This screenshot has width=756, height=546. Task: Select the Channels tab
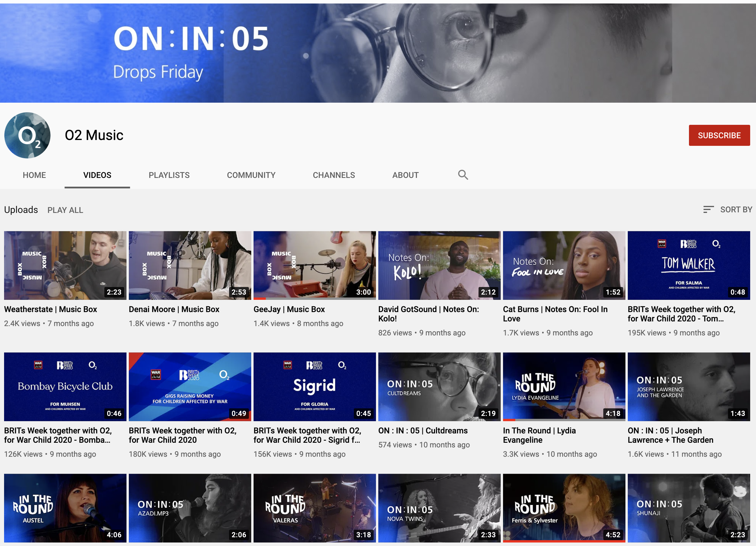point(334,175)
